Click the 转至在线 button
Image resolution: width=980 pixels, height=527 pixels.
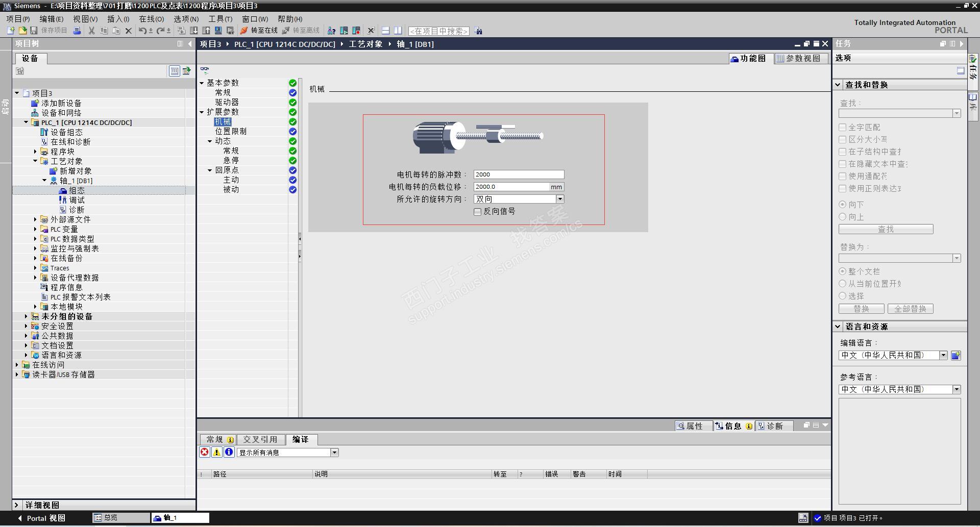(x=259, y=31)
